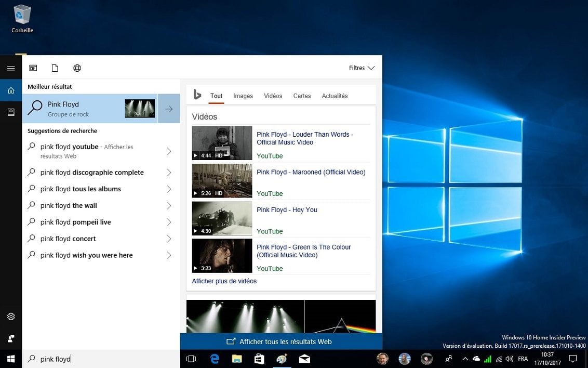Select the Tout tab
588x368 pixels.
217,96
